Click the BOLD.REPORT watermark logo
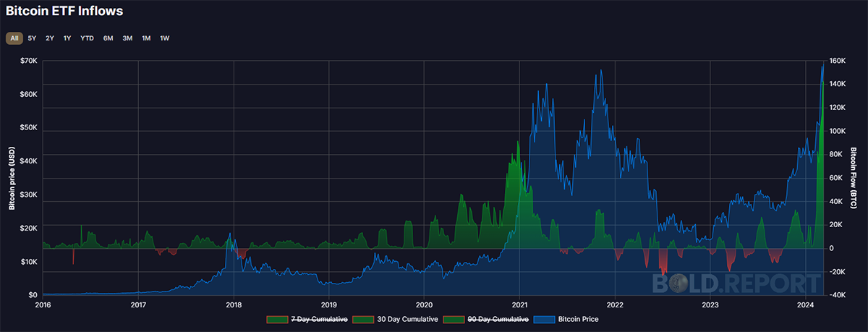 point(736,283)
